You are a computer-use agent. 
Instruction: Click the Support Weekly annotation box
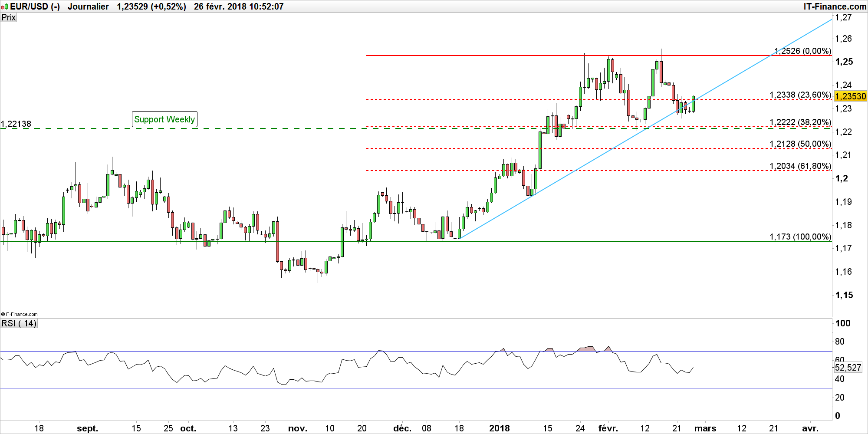click(164, 119)
